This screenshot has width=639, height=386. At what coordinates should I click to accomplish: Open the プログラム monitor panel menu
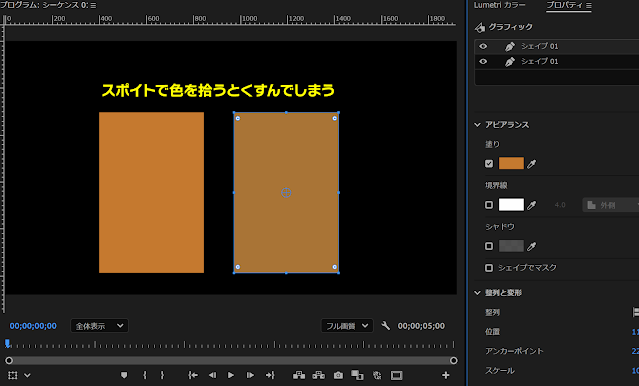tap(93, 6)
